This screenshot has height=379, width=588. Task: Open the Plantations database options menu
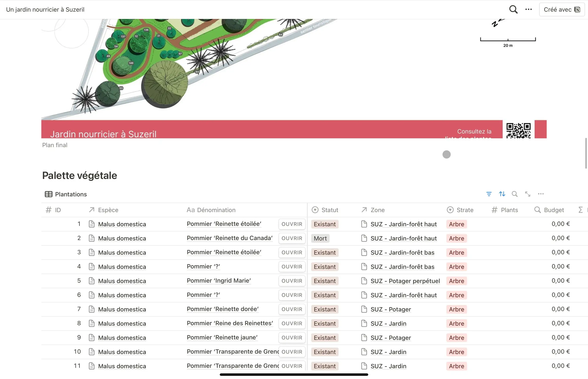point(541,194)
